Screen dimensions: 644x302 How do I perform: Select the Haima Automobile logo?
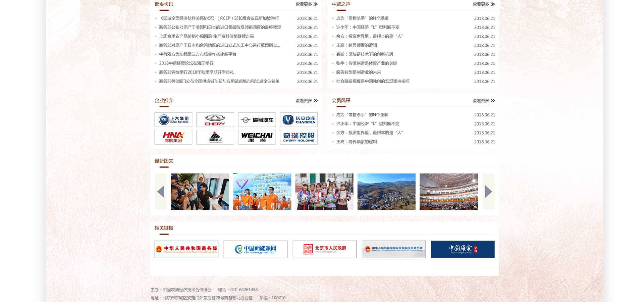point(257,120)
